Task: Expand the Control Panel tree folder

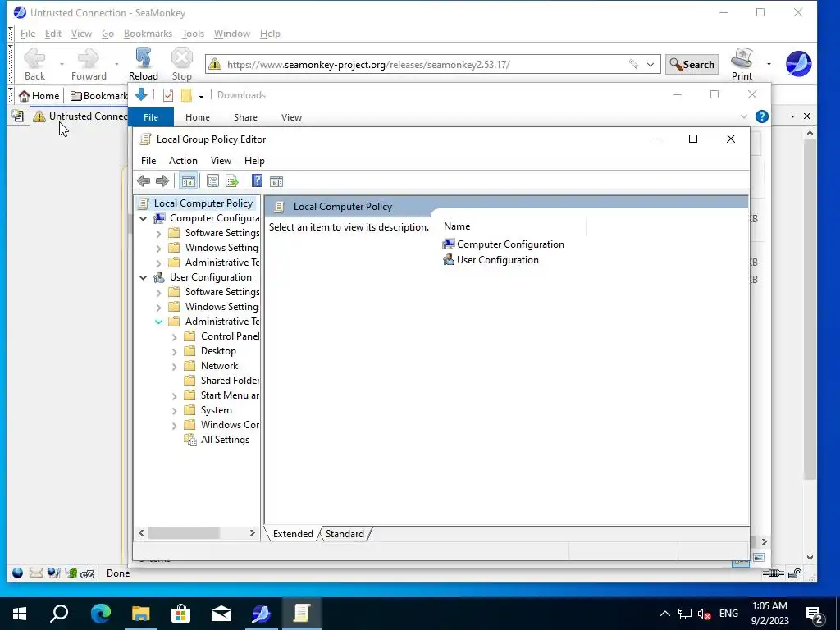Action: 174,337
